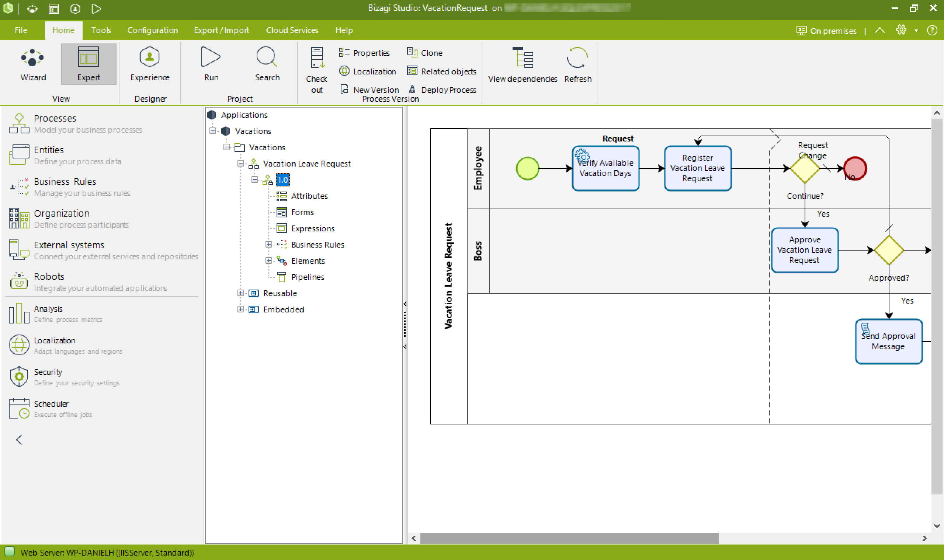The height and width of the screenshot is (560, 944).
Task: Click the wizard icon in title bar
Action: coord(32,8)
